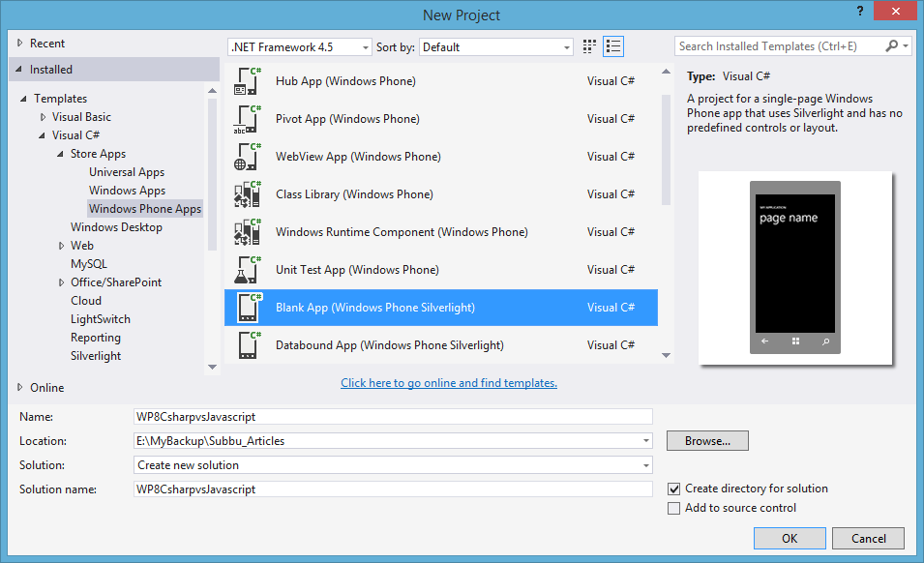Select the Hub App (Windows Phone) template icon
This screenshot has height=563, width=924.
tap(247, 80)
